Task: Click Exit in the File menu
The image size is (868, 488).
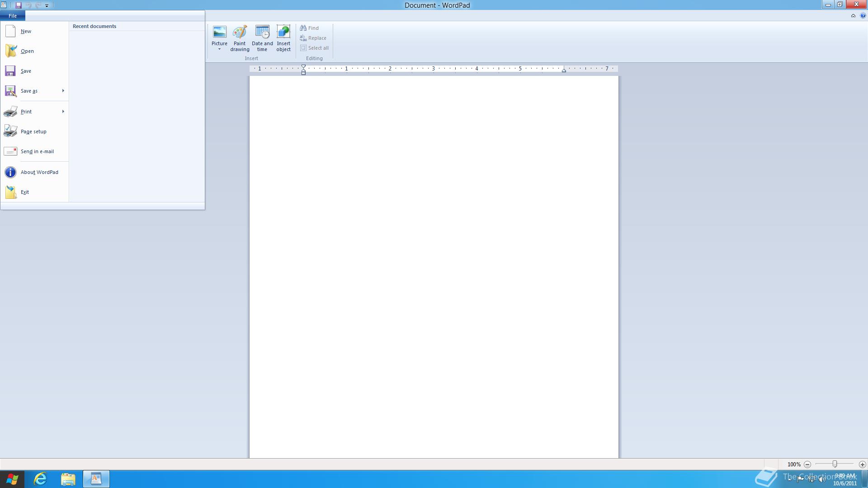Action: point(24,192)
